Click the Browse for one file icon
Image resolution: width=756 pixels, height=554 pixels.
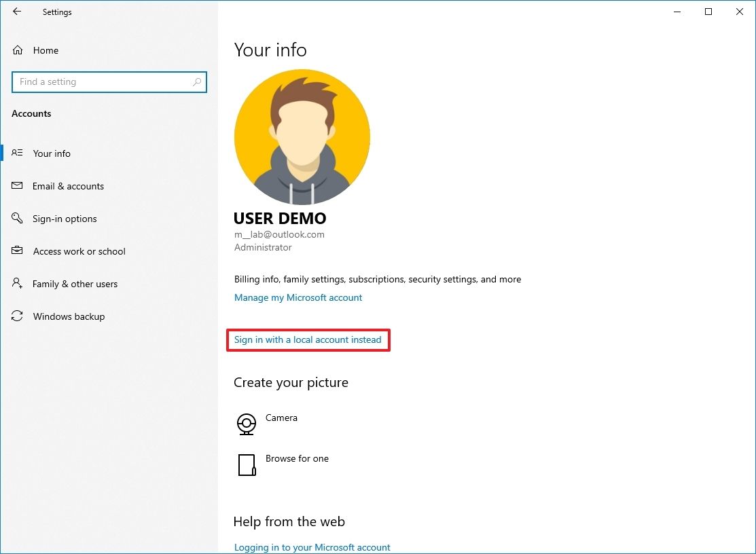pos(247,464)
